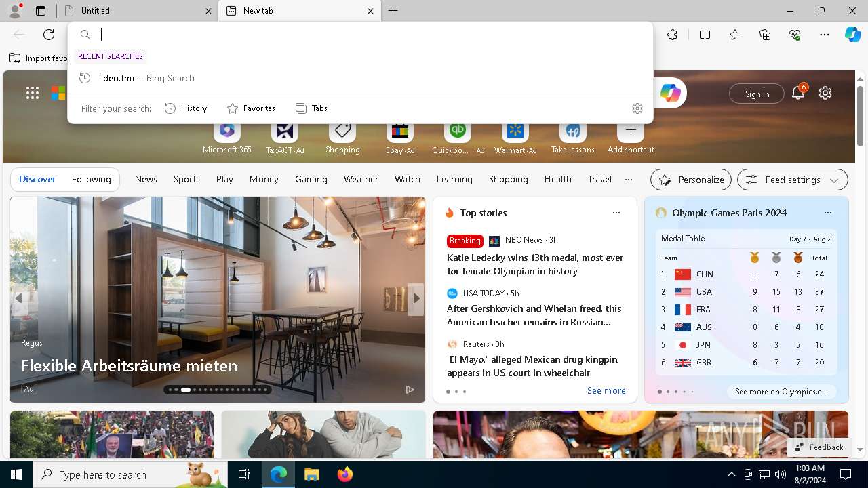The height and width of the screenshot is (488, 868).
Task: Go to next carousel slide arrow
Action: 416,298
